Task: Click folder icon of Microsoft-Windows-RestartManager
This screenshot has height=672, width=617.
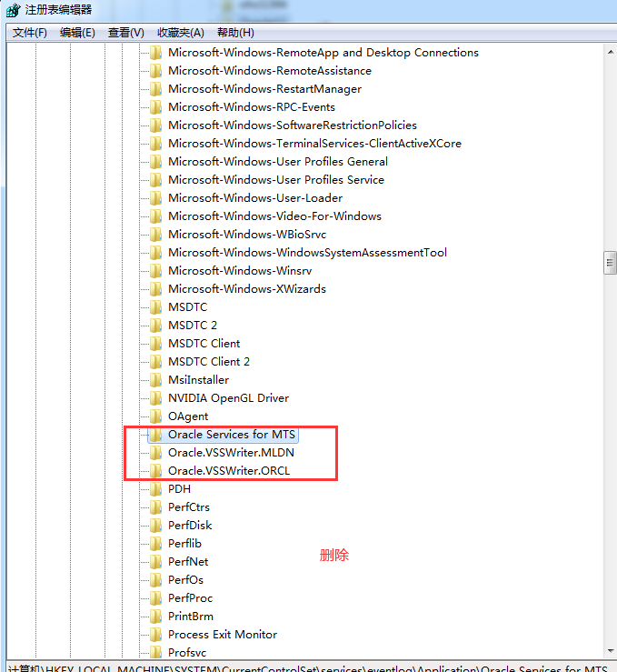Action: (x=156, y=89)
